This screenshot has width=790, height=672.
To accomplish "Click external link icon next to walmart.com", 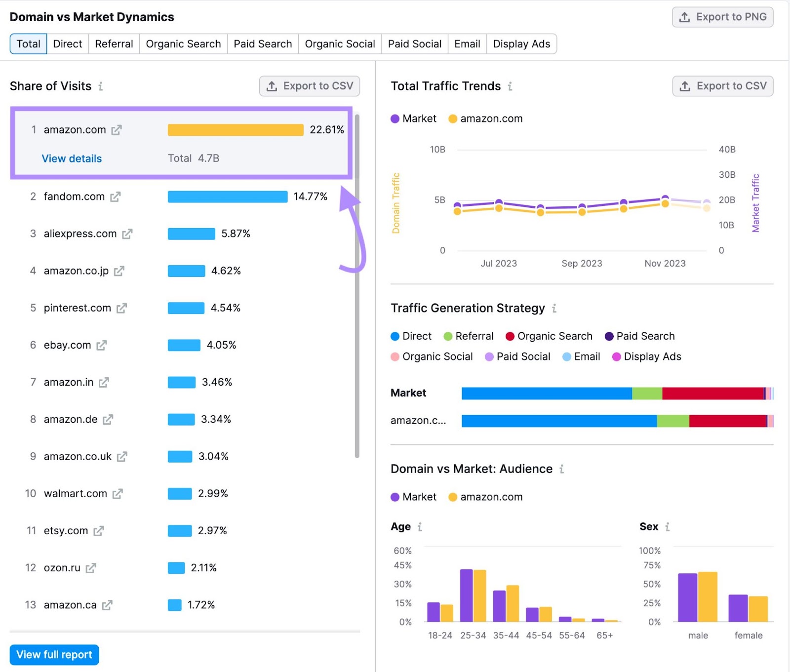I will pyautogui.click(x=118, y=494).
